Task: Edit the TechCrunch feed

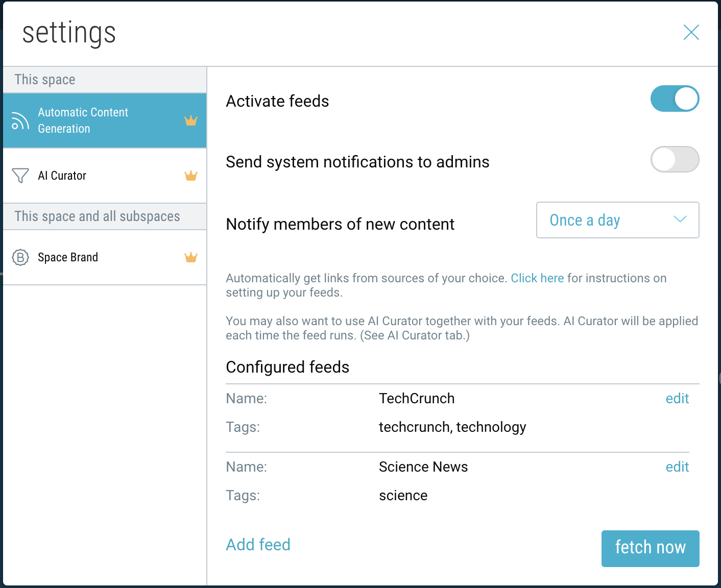Action: pos(677,399)
